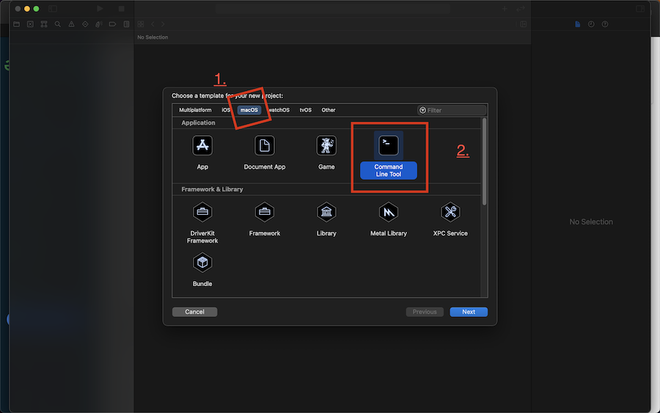The height and width of the screenshot is (413, 660).
Task: Open the Source Control navigator icon
Action: [x=30, y=24]
